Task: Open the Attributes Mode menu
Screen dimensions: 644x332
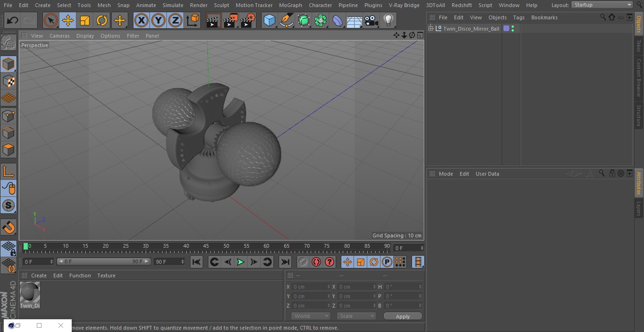Action: (x=446, y=174)
